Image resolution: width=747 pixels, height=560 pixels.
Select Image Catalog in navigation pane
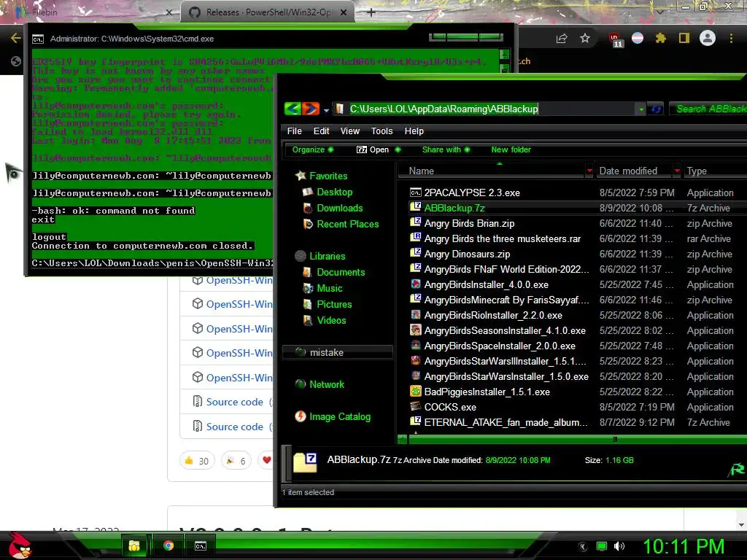(333, 416)
